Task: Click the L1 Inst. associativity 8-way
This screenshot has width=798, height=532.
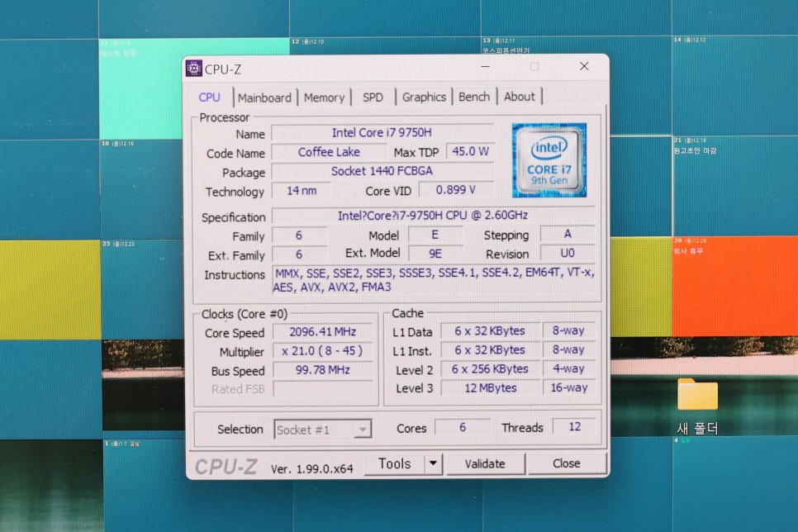Action: pyautogui.click(x=568, y=349)
